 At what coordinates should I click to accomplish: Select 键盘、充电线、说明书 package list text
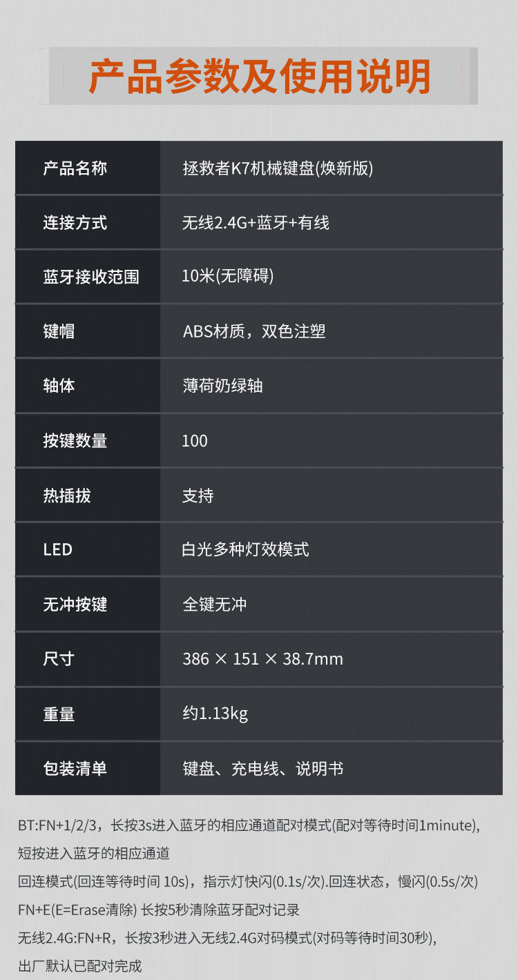(262, 768)
